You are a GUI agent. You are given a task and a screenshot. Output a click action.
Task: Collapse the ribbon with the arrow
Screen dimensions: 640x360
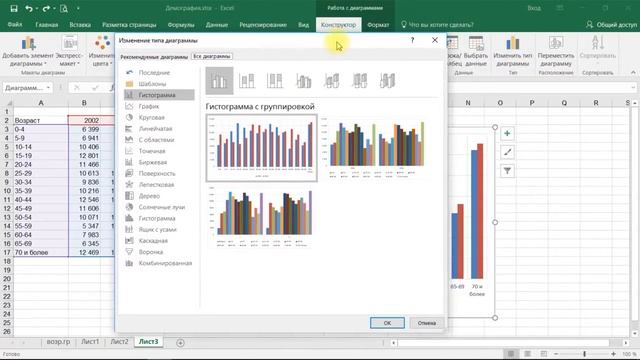click(633, 72)
